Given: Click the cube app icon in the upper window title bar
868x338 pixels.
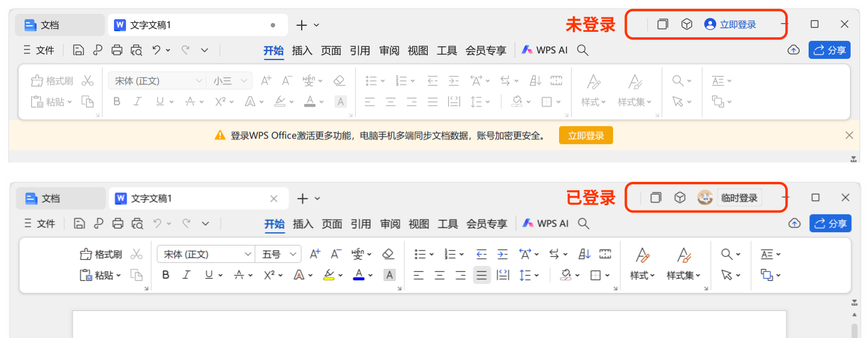Looking at the screenshot, I should [x=687, y=24].
